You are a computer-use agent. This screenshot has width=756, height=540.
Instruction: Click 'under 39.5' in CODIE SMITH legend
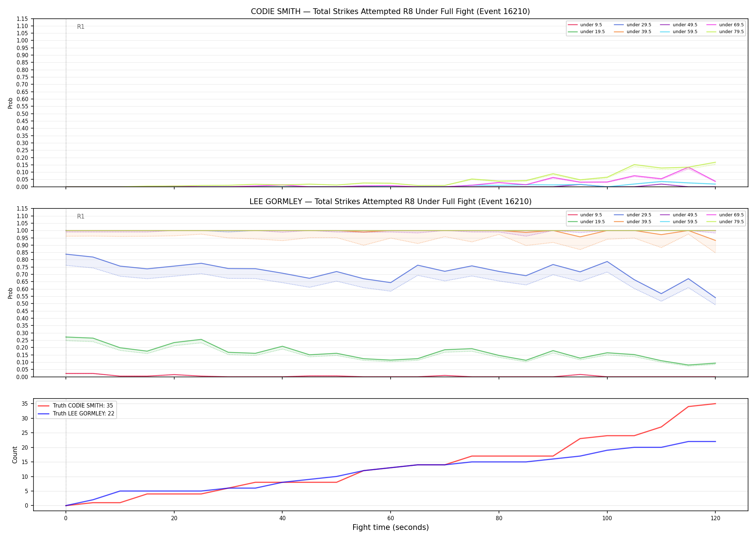639,32
